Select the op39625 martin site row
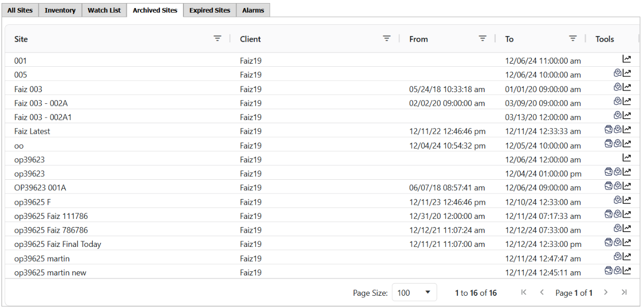 tap(42, 259)
